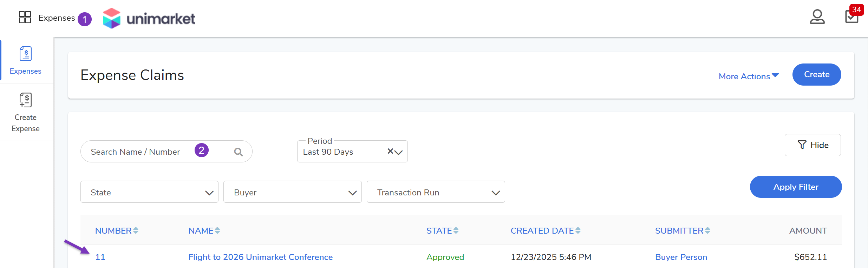Image resolution: width=868 pixels, height=268 pixels.
Task: Open the More Actions menu
Action: (x=749, y=76)
